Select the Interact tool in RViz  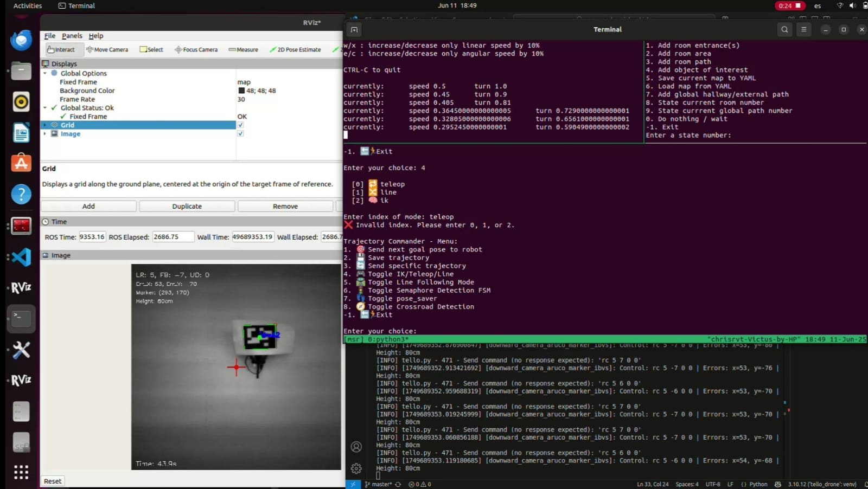[x=61, y=49]
